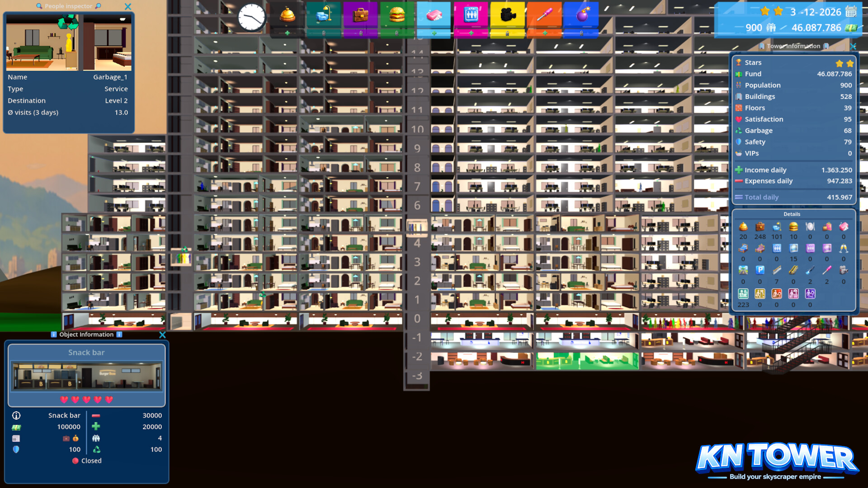This screenshot has height=488, width=868.
Task: Click the fund amount 46.087.786 at top right
Action: click(816, 28)
